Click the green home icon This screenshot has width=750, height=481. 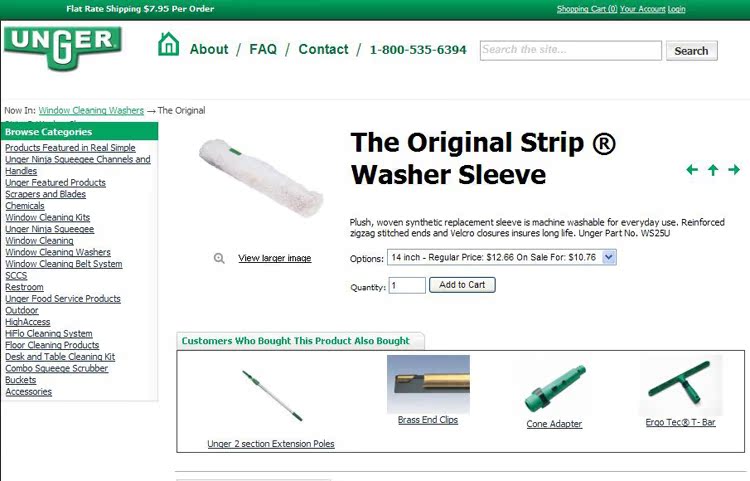(x=168, y=44)
